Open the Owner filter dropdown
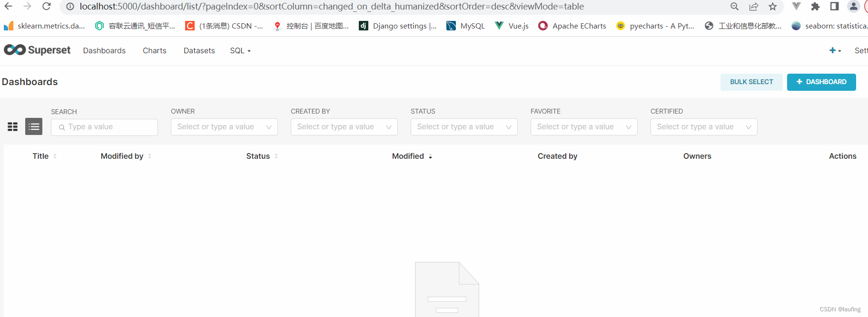This screenshot has width=868, height=317. pos(224,127)
